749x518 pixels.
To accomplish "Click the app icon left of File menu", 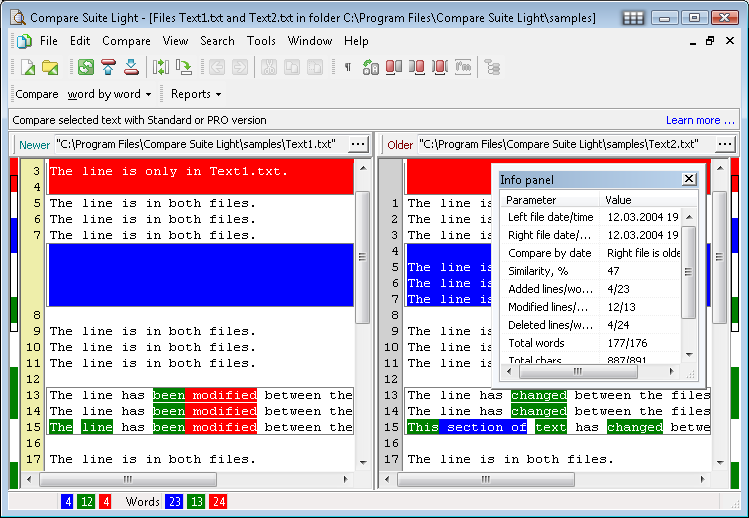I will pos(24,41).
